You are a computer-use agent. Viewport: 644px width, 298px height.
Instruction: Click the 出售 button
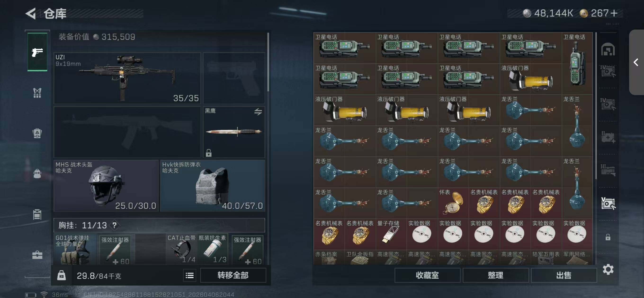563,275
